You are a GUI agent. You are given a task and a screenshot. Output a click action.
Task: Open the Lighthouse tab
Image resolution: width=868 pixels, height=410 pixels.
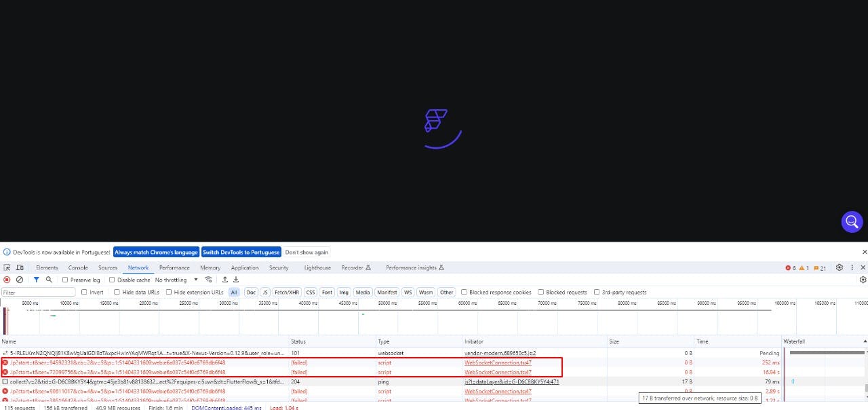317,267
